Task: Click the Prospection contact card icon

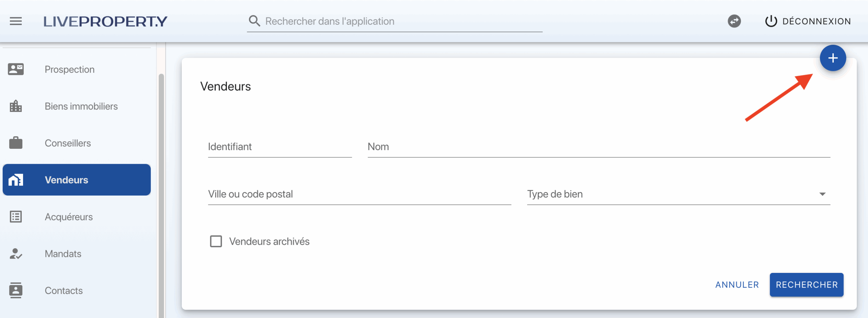Action: 16,69
